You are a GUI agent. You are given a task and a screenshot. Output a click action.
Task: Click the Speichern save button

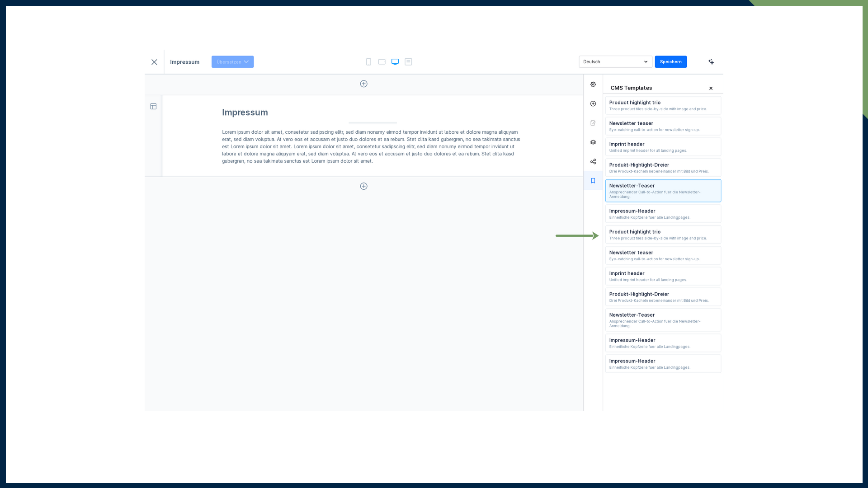(x=670, y=62)
